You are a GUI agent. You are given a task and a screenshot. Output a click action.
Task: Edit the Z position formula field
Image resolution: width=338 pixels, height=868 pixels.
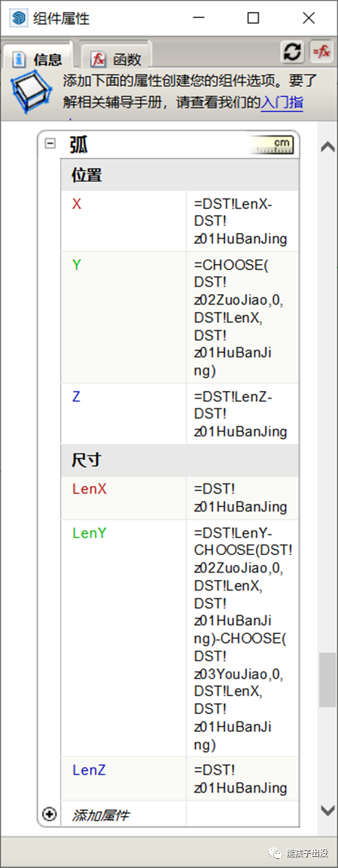coord(242,414)
